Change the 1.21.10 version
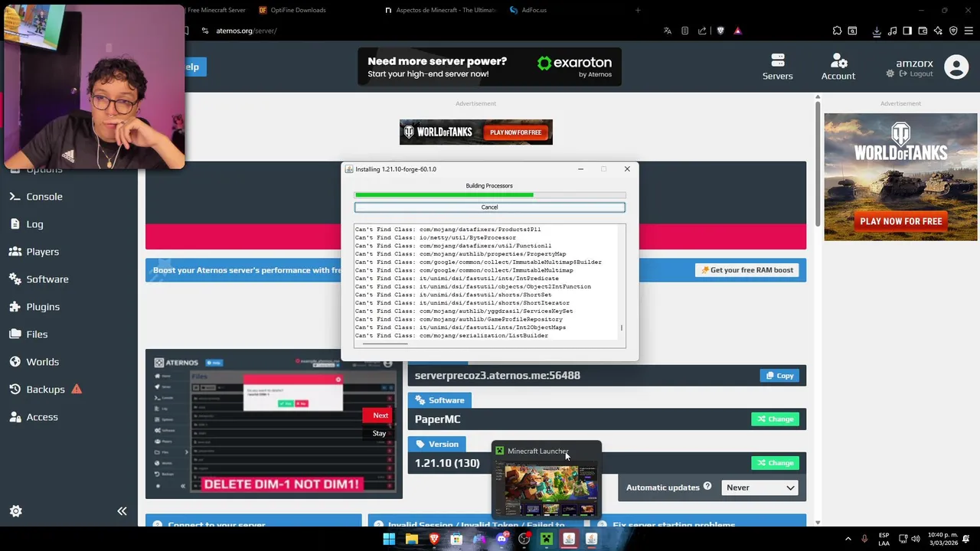 pyautogui.click(x=775, y=463)
